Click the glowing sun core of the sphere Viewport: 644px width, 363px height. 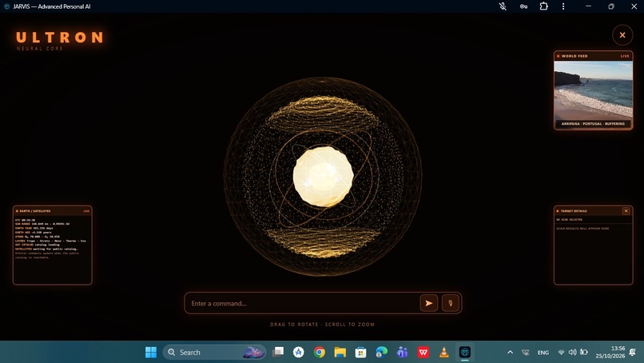[x=324, y=177]
